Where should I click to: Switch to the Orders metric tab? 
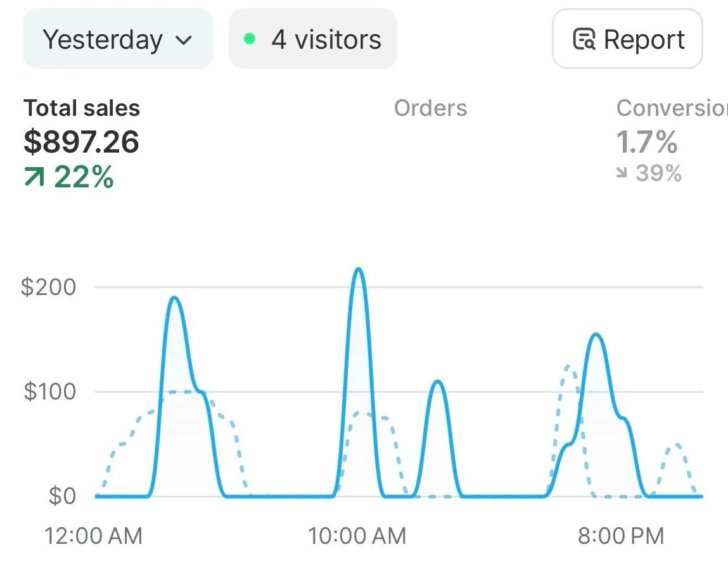click(x=430, y=108)
